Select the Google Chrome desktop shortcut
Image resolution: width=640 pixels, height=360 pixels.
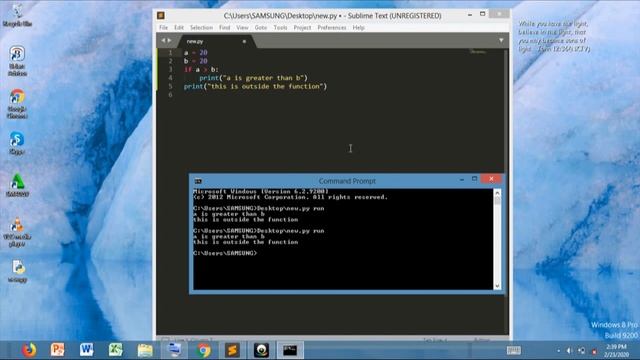[17, 104]
